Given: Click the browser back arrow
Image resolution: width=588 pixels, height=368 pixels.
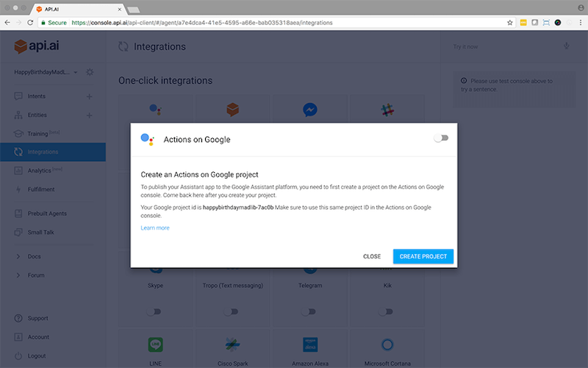Looking at the screenshot, I should tap(7, 23).
